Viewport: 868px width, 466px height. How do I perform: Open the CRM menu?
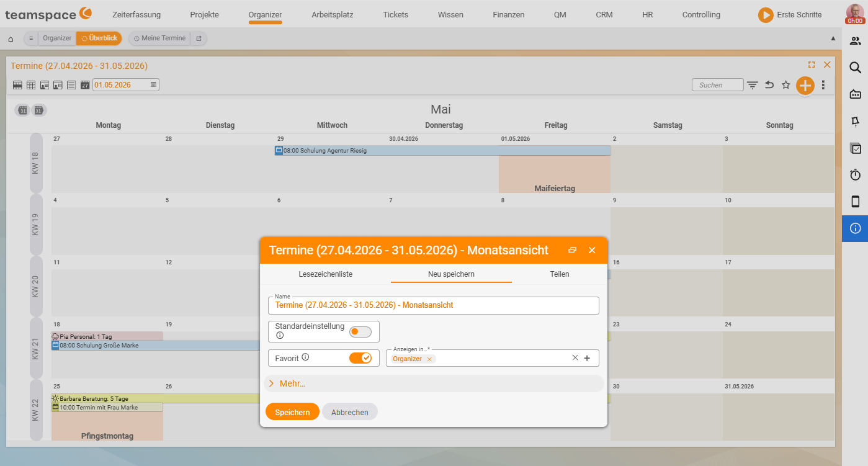[x=604, y=14]
